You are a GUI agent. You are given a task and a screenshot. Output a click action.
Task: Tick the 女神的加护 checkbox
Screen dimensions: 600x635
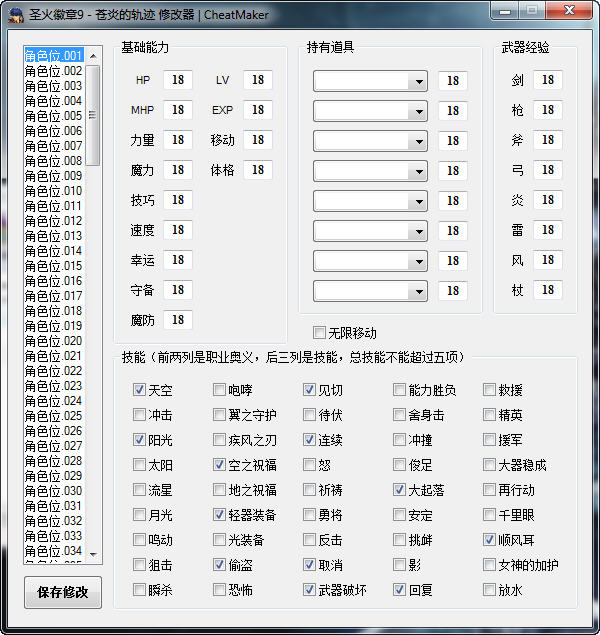click(490, 565)
